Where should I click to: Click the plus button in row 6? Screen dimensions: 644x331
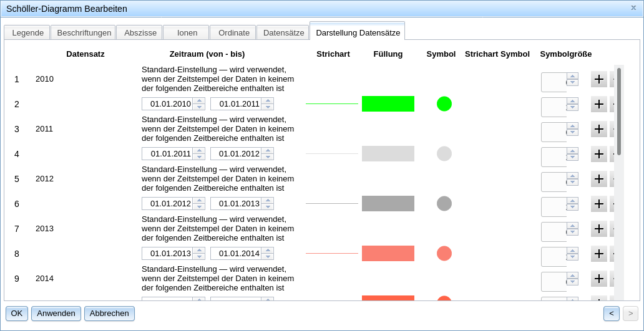[598, 204]
